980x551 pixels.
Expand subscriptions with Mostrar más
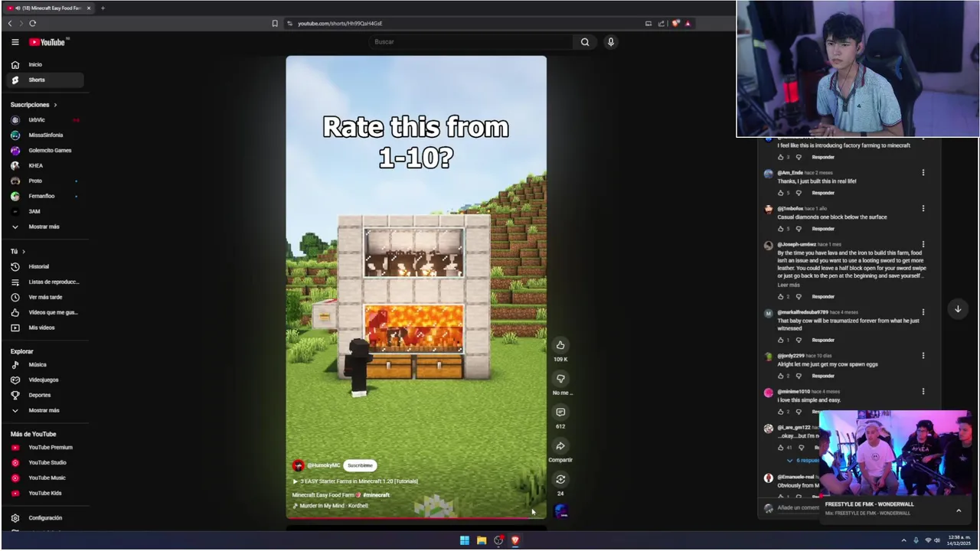pyautogui.click(x=45, y=227)
